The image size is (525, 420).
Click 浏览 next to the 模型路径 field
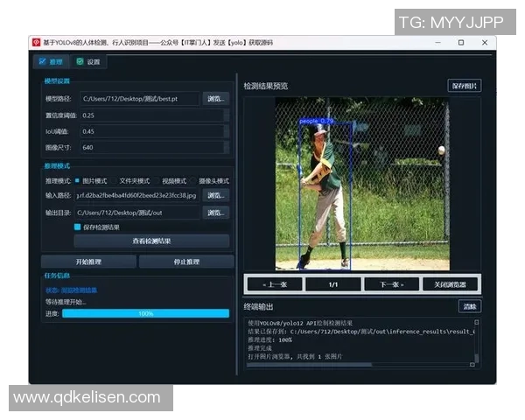tap(216, 99)
